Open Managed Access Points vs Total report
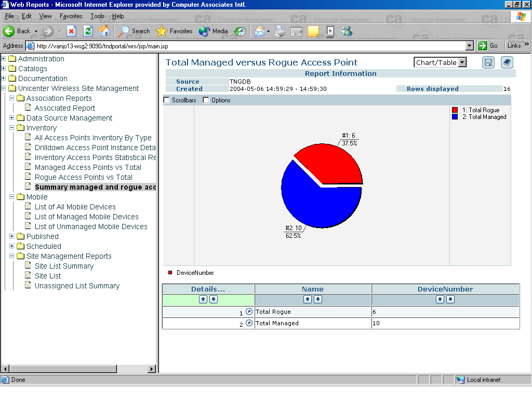The image size is (532, 399). (88, 168)
